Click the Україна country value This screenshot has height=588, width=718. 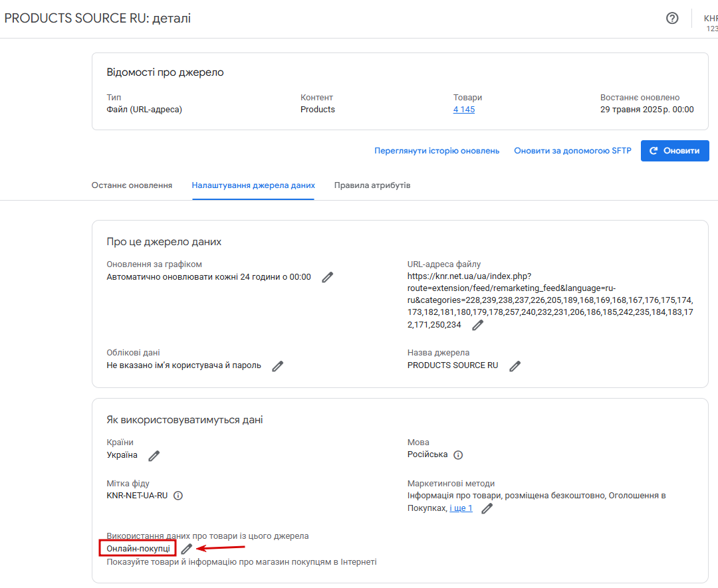pos(122,455)
